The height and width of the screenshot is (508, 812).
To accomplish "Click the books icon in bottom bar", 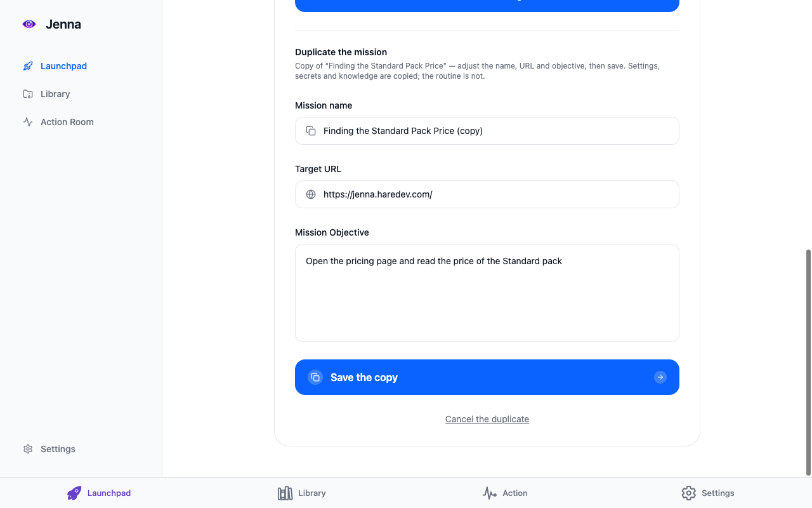I will [x=285, y=493].
